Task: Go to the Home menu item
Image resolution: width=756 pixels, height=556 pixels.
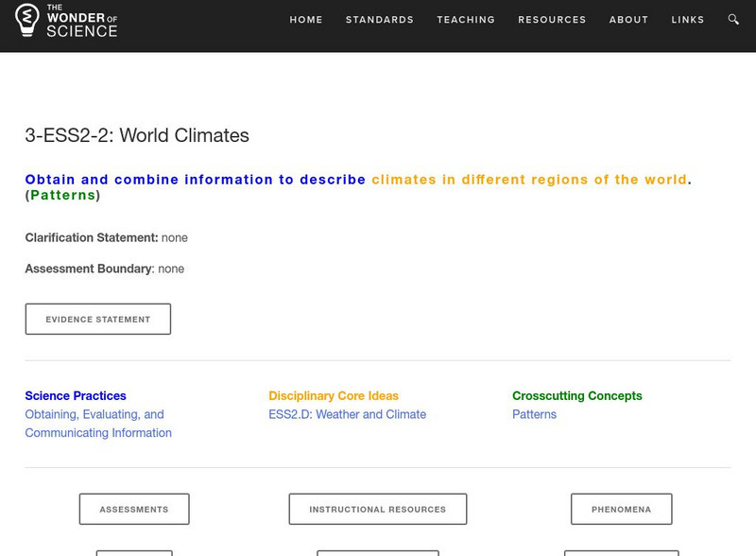Action: 306,20
